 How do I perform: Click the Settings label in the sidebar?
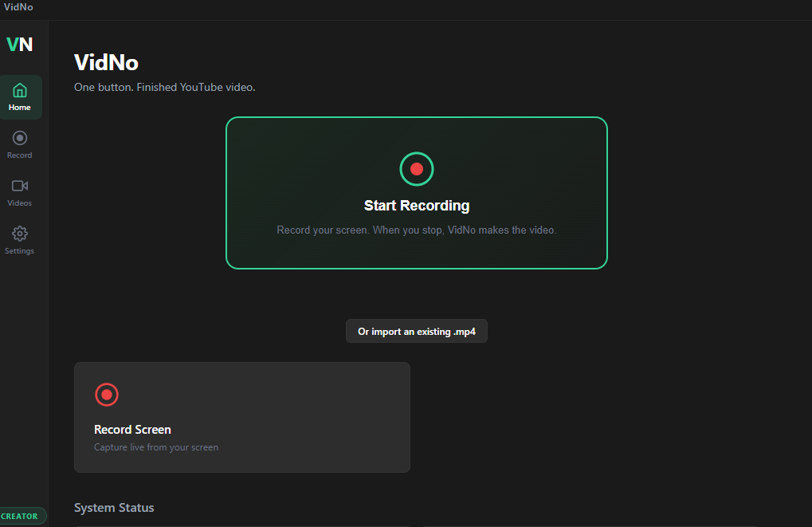coord(19,250)
